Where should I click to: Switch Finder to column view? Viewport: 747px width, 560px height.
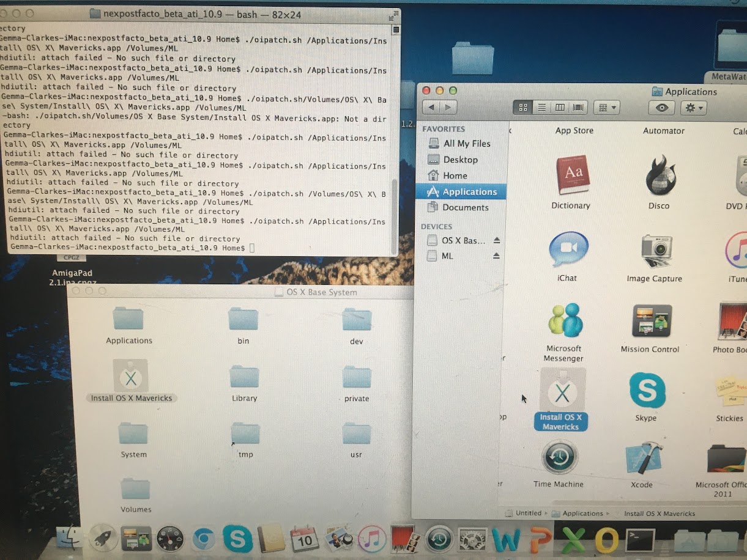click(560, 108)
